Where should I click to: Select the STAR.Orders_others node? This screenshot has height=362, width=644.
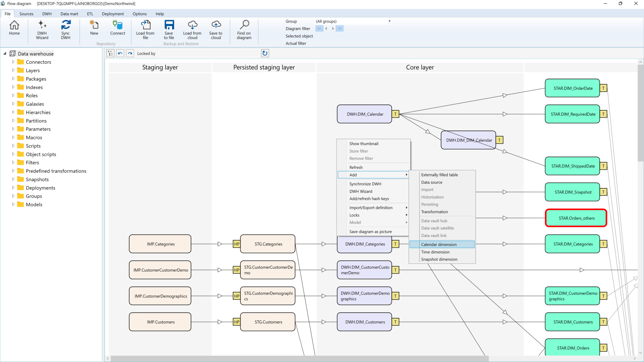click(x=576, y=218)
